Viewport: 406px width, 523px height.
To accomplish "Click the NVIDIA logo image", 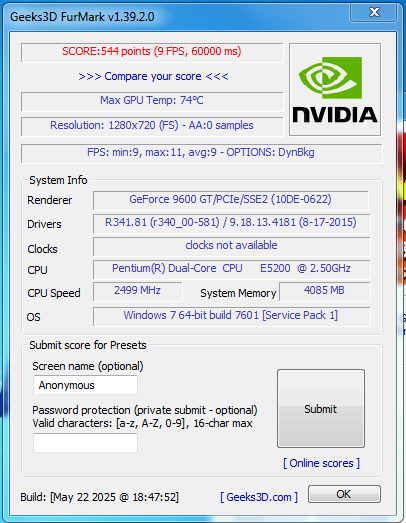I will [335, 89].
